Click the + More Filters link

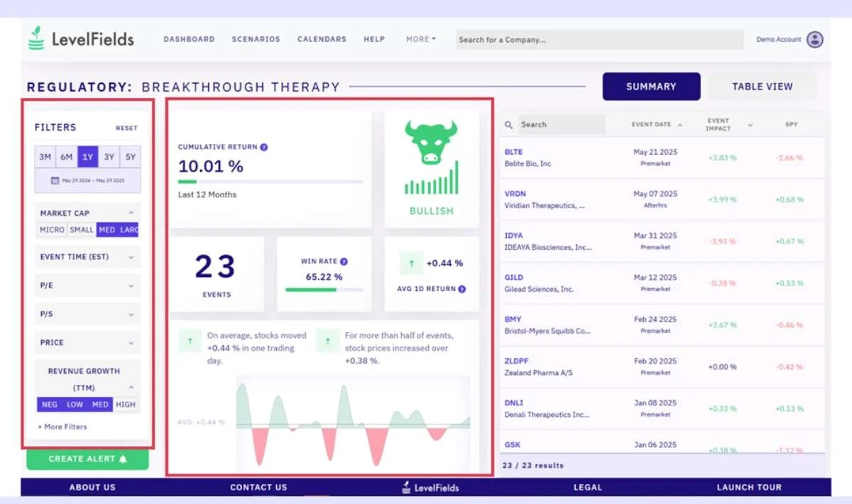(x=62, y=427)
